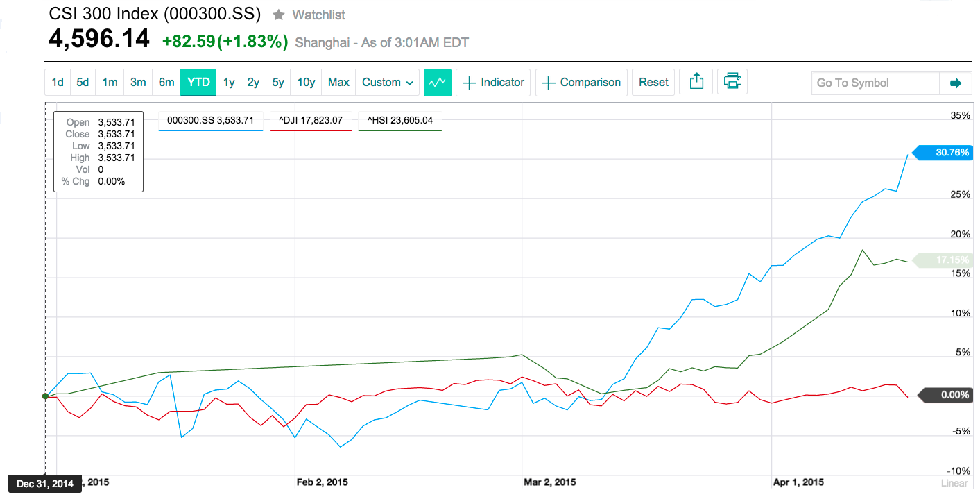Image resolution: width=980 pixels, height=499 pixels.
Task: Click the ^HSI legend label
Action: (400, 120)
